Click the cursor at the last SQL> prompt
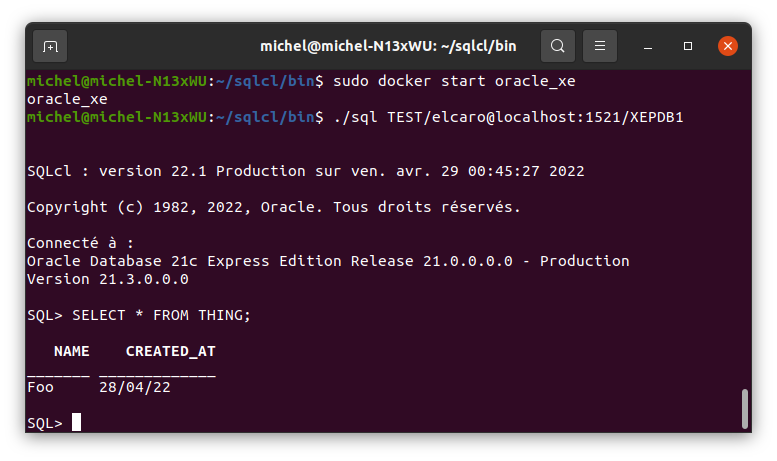The height and width of the screenshot is (461, 777). click(x=76, y=423)
